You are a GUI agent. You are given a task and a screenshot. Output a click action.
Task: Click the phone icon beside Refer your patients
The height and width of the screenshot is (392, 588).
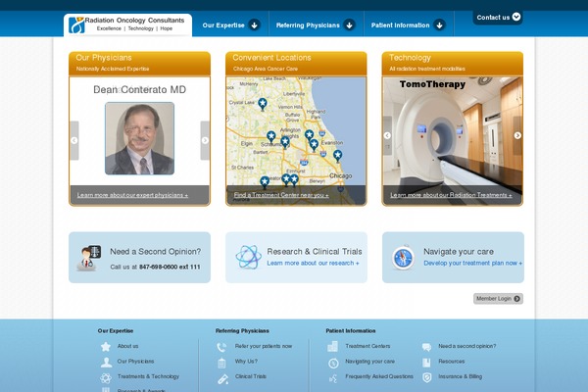click(221, 347)
